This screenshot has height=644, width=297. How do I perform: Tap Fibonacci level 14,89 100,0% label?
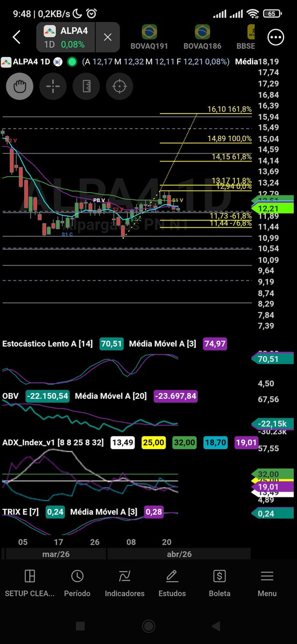click(229, 138)
